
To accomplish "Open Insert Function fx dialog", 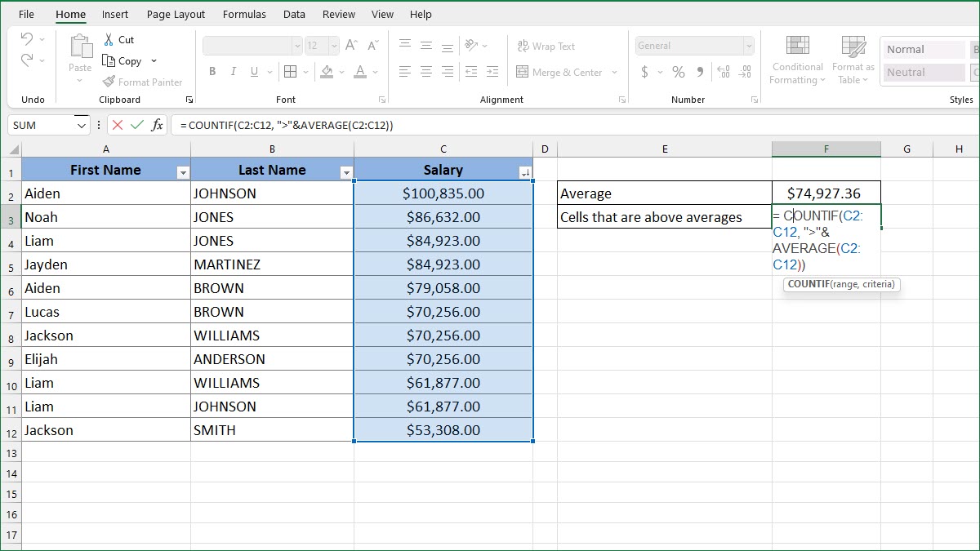I will [157, 125].
